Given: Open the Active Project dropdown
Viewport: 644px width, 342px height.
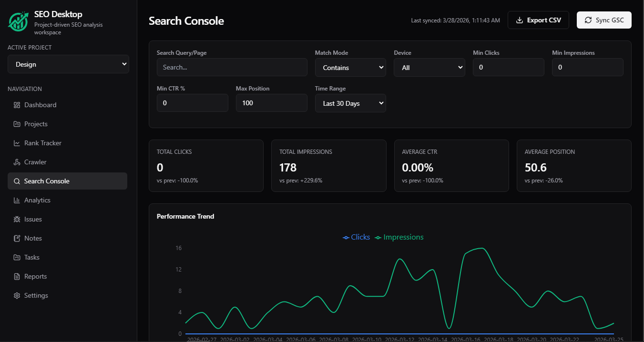Looking at the screenshot, I should (x=68, y=64).
